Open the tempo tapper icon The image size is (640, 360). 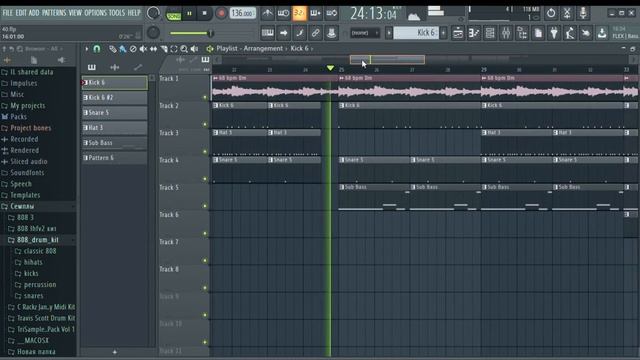570,33
